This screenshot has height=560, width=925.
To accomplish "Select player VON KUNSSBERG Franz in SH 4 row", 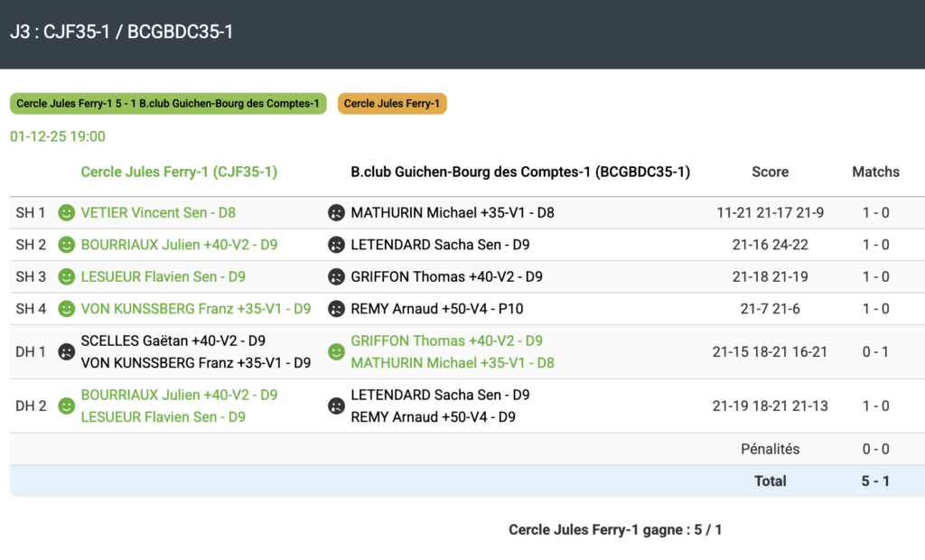I will pyautogui.click(x=195, y=309).
